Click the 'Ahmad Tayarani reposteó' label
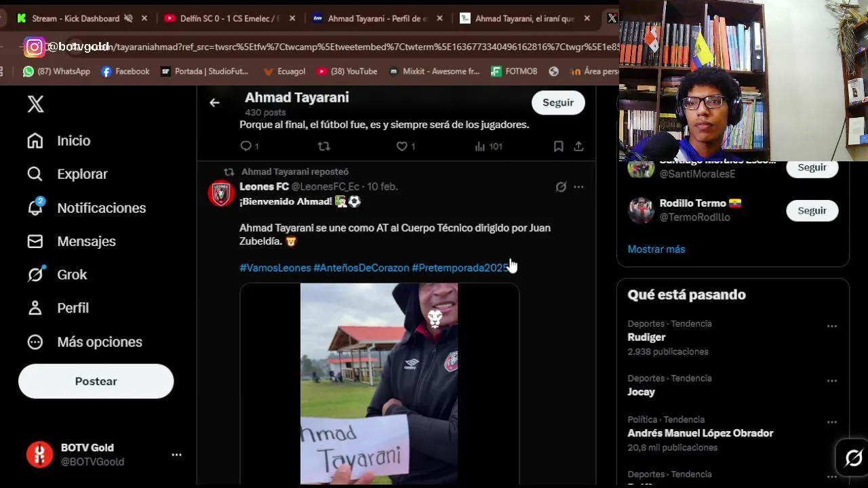 295,171
